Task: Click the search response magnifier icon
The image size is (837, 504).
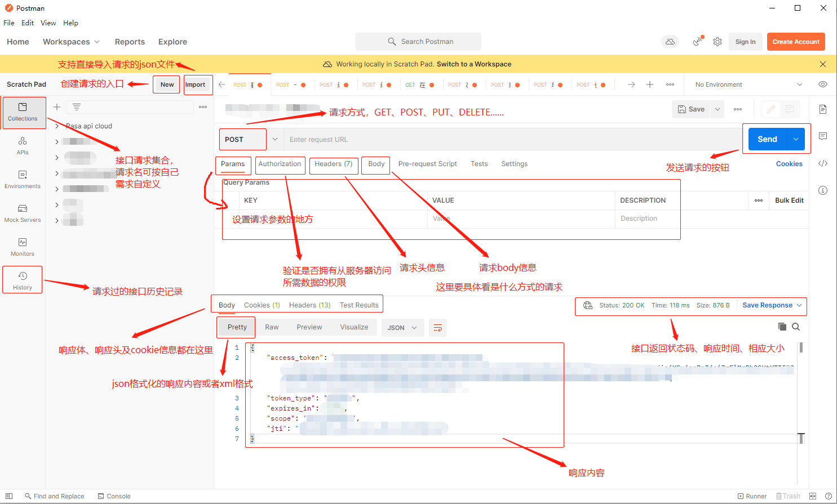Action: coord(796,327)
